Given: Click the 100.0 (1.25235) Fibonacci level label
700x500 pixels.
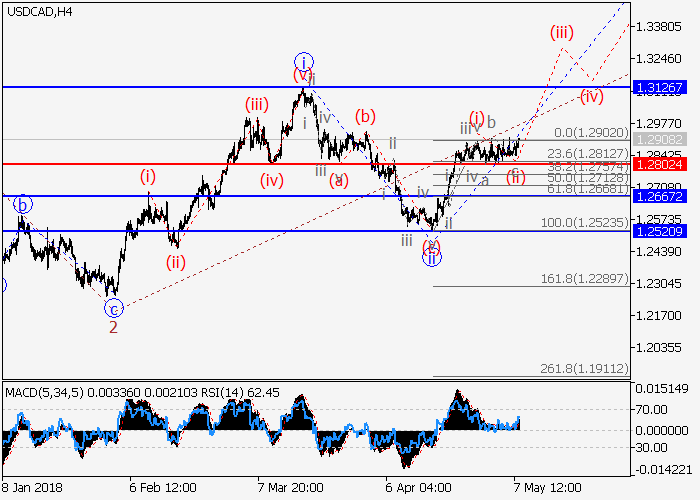Looking at the screenshot, I should click(x=594, y=222).
